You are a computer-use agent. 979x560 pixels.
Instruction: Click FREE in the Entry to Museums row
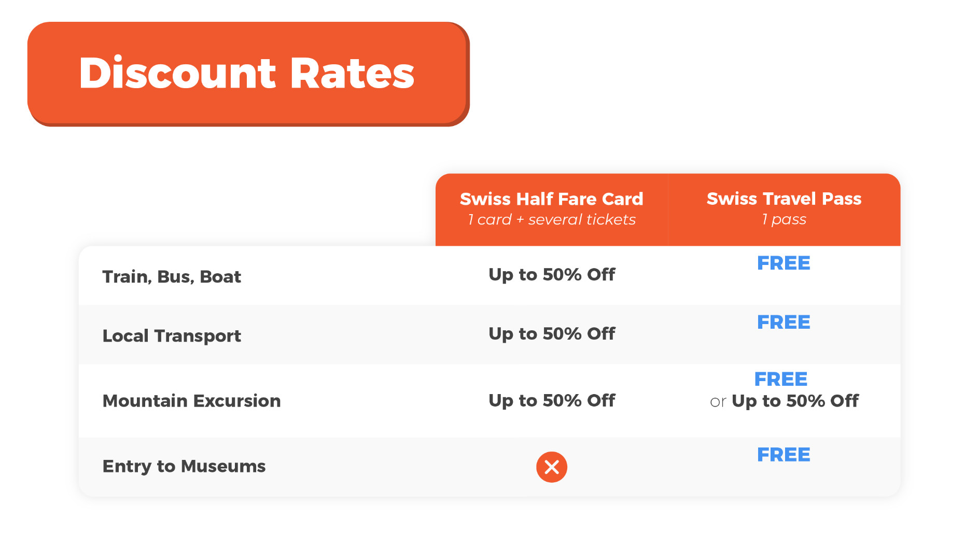[784, 455]
